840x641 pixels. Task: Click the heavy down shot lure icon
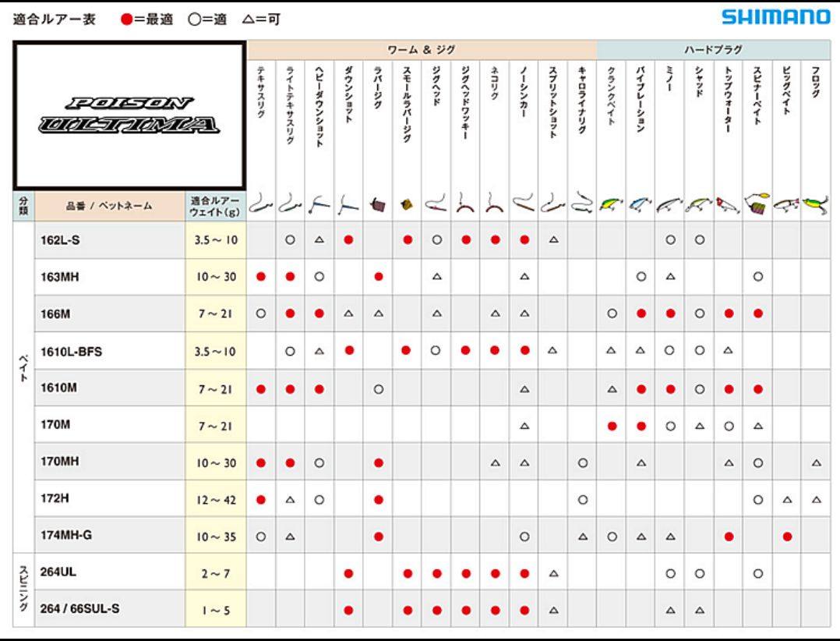pos(319,205)
